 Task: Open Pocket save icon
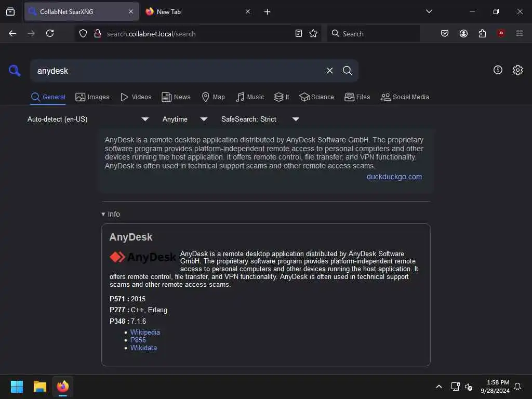coord(445,33)
